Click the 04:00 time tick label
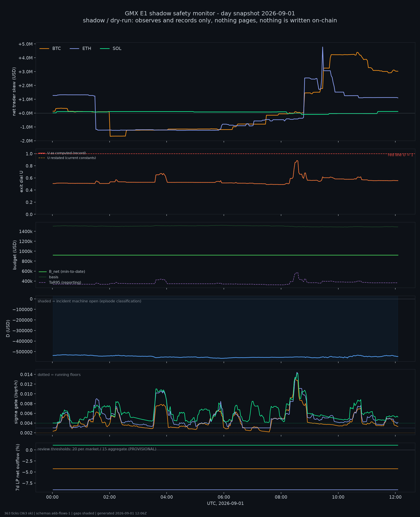Screen dimensions: 420x517 [x=167, y=497]
